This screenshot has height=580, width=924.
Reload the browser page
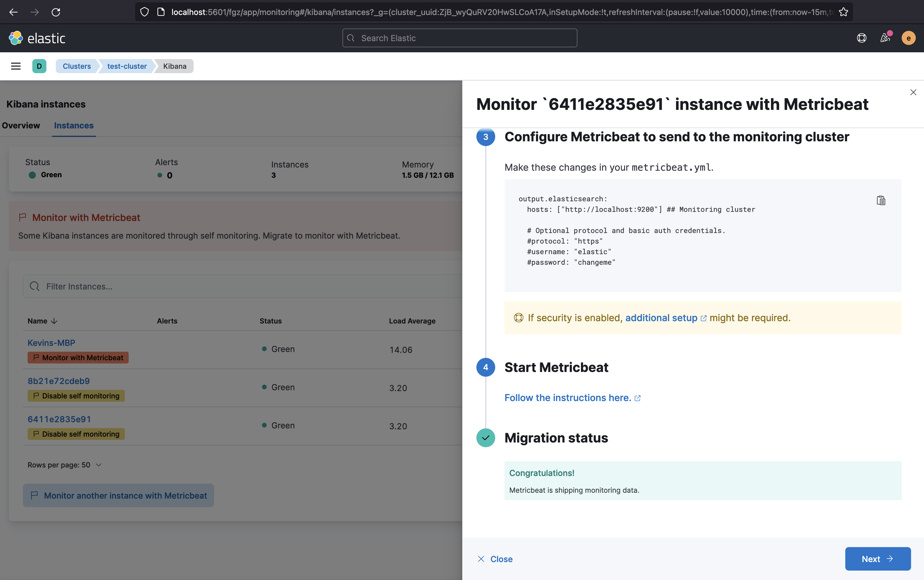click(56, 12)
